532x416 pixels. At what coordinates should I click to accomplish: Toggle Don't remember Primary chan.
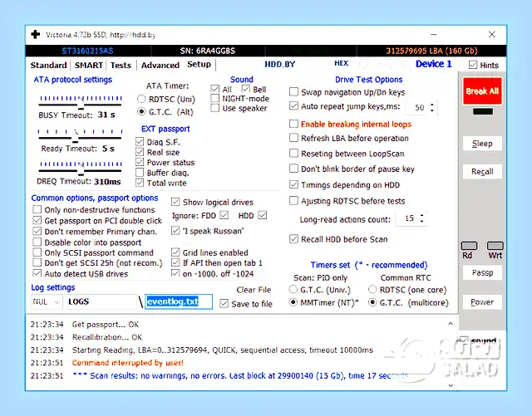coord(37,231)
